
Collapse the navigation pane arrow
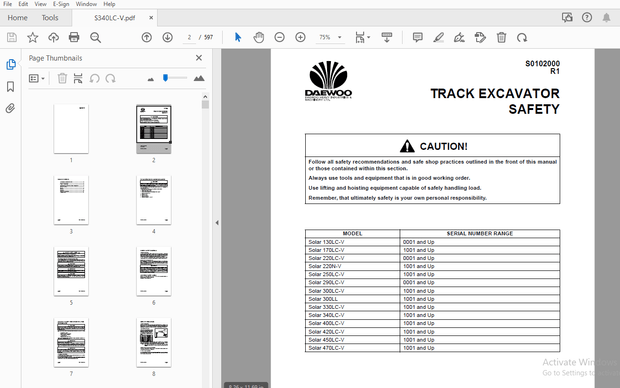tap(217, 223)
